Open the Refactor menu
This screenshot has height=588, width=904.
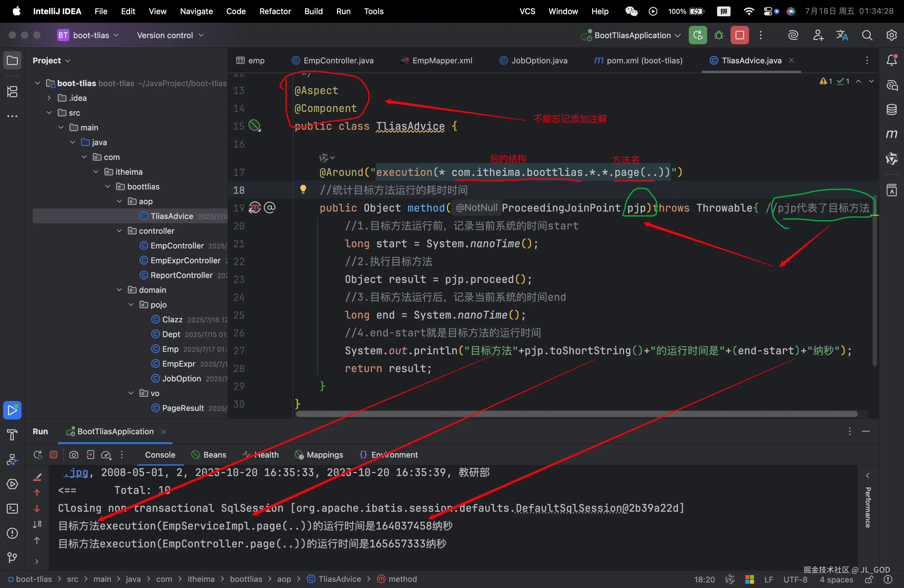[275, 11]
